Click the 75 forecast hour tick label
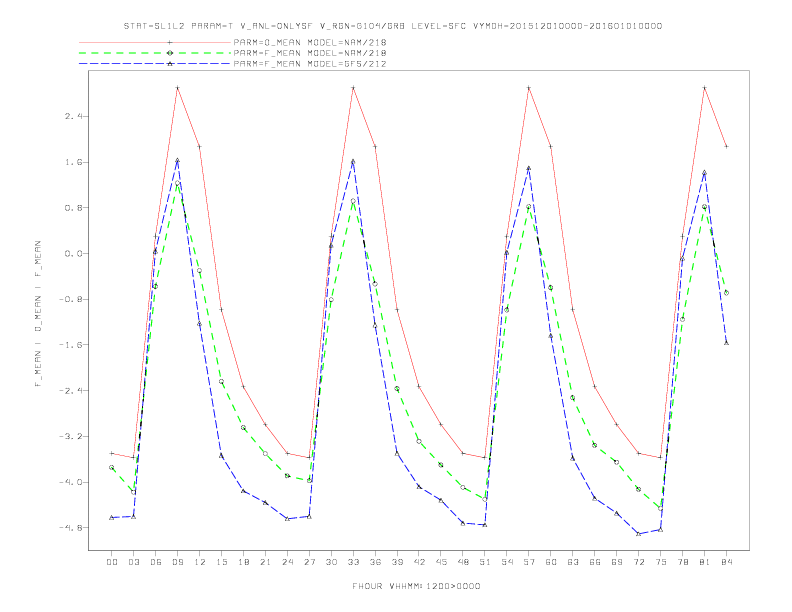792x612 pixels. 661,562
